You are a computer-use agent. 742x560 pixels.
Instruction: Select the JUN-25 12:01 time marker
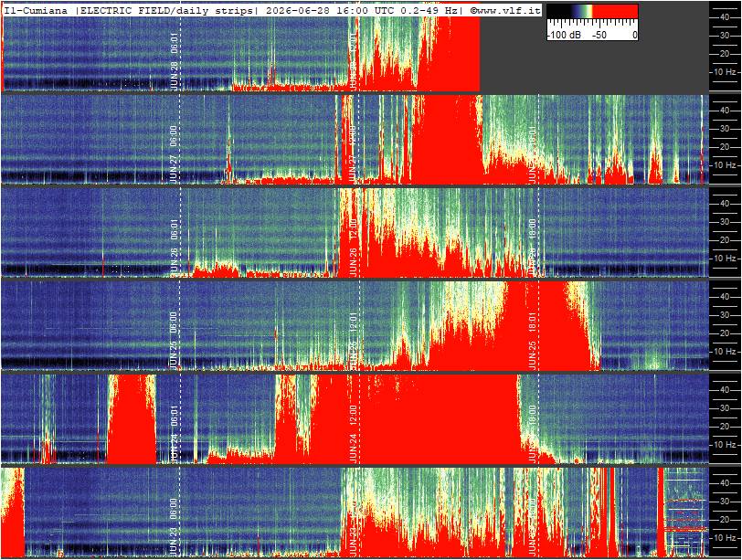click(x=353, y=341)
